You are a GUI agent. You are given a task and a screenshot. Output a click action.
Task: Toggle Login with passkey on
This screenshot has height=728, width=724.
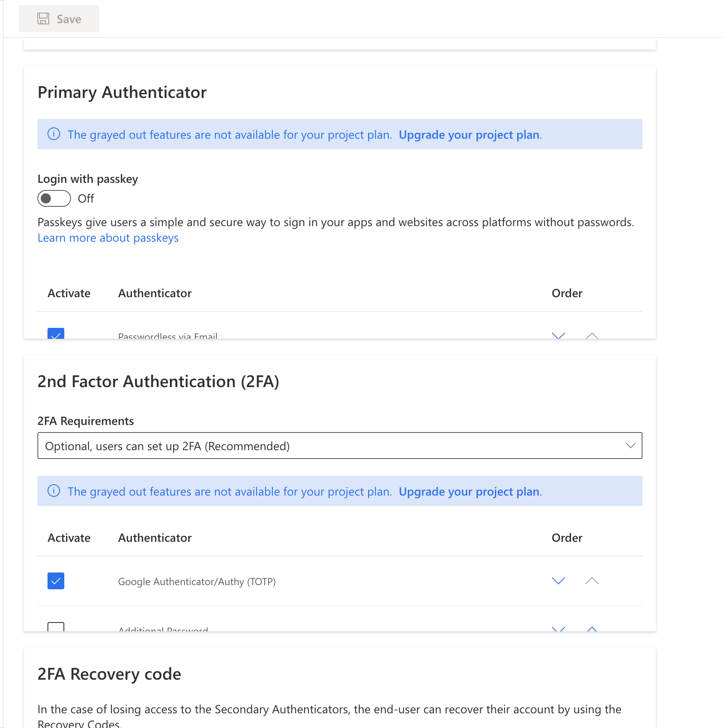pyautogui.click(x=54, y=198)
